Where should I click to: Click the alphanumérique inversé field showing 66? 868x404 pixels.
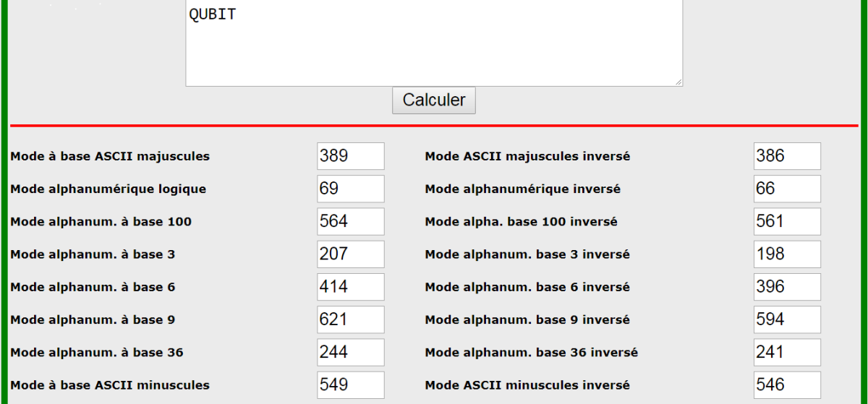coord(786,189)
